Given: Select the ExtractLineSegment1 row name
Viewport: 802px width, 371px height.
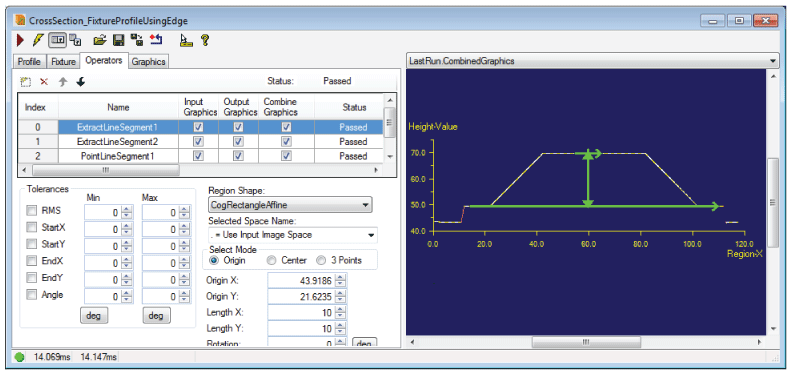Looking at the screenshot, I should coord(118,127).
